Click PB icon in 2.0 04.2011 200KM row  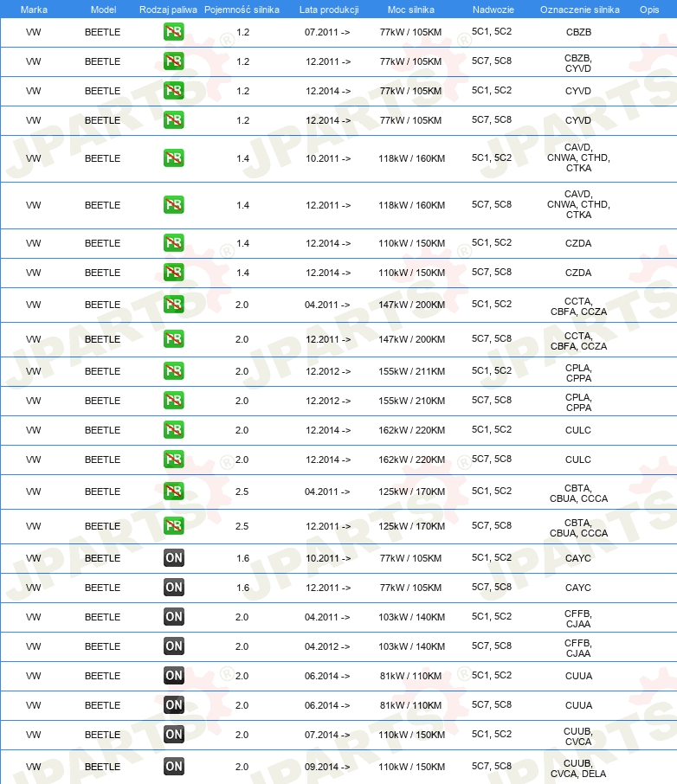coord(174,305)
